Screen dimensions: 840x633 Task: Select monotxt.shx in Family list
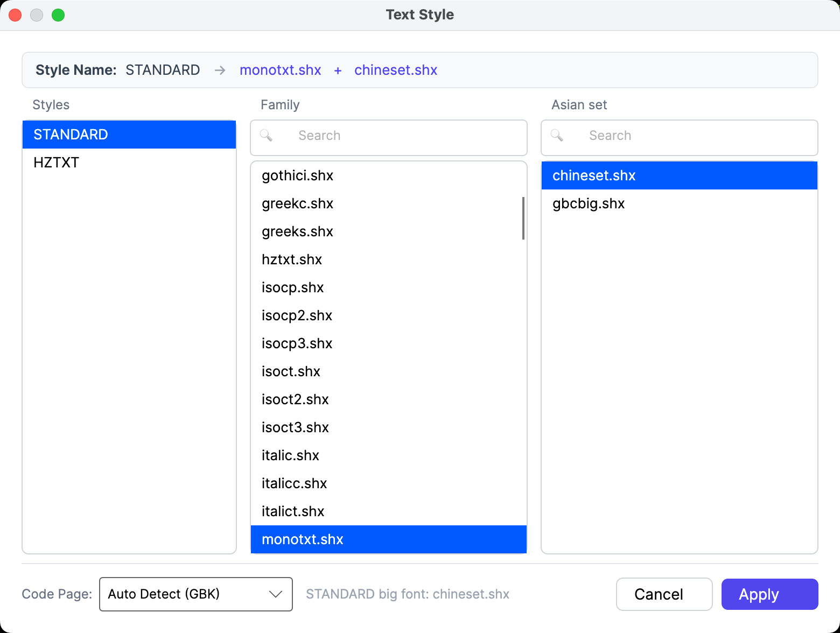pos(389,539)
